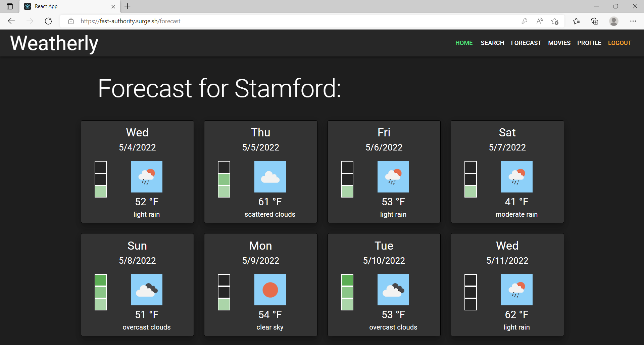Click the 'Forecast for Stamford:' heading

[x=219, y=89]
